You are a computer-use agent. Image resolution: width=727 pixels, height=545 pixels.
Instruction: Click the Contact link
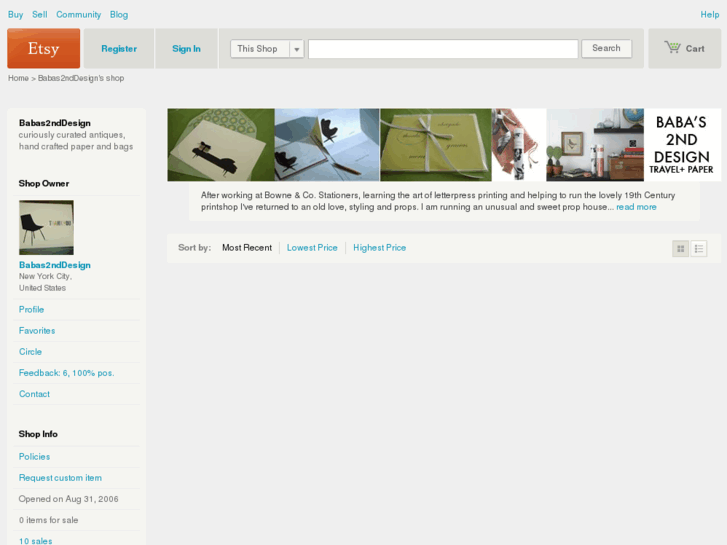click(x=34, y=394)
